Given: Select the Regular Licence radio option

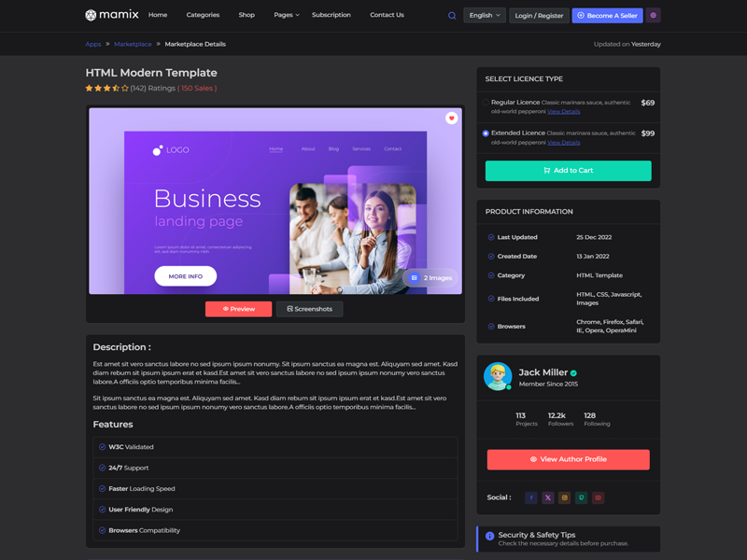Looking at the screenshot, I should click(x=486, y=103).
